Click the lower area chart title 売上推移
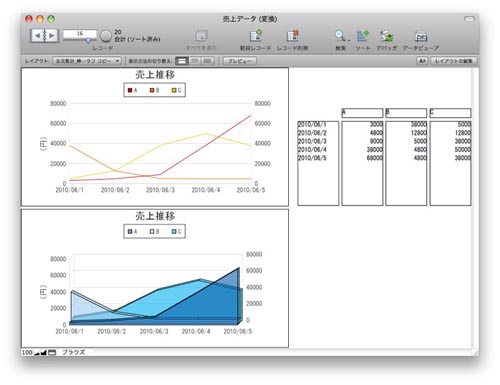The height and width of the screenshot is (385, 500). click(x=155, y=216)
